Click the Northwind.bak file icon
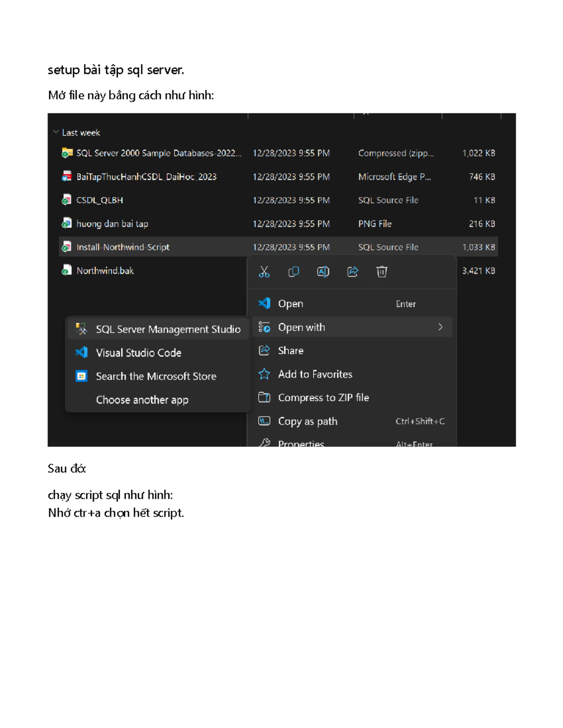The height and width of the screenshot is (728, 563). 66,270
